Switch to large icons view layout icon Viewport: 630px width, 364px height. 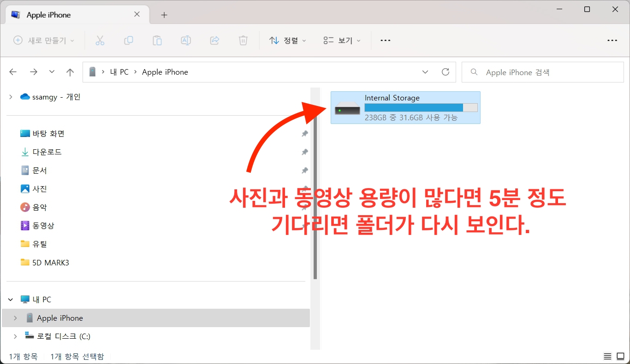click(620, 357)
